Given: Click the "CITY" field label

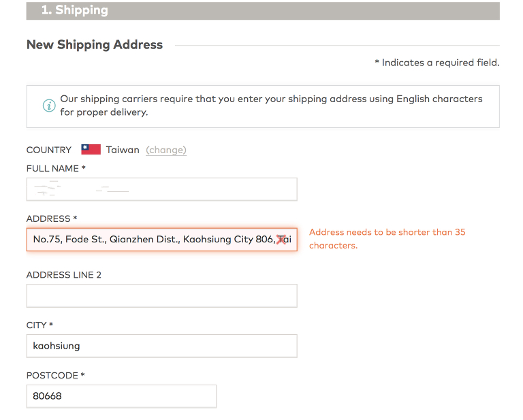Looking at the screenshot, I should point(39,325).
